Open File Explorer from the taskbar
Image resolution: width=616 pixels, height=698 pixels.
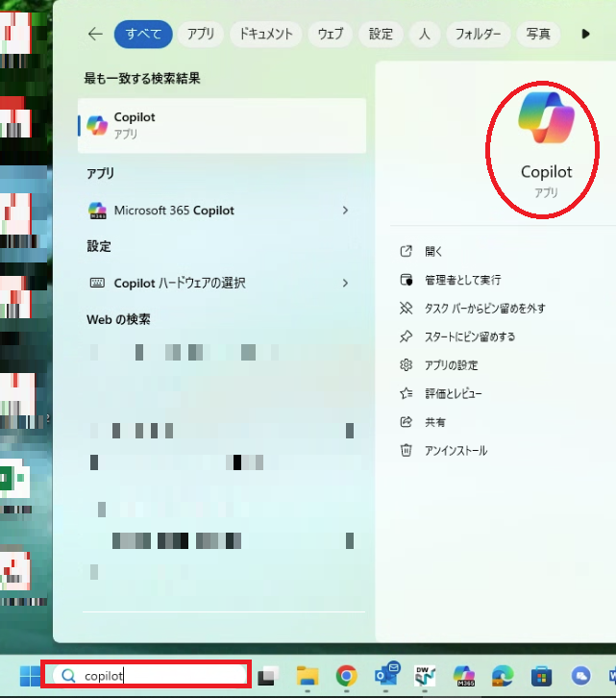pyautogui.click(x=308, y=676)
